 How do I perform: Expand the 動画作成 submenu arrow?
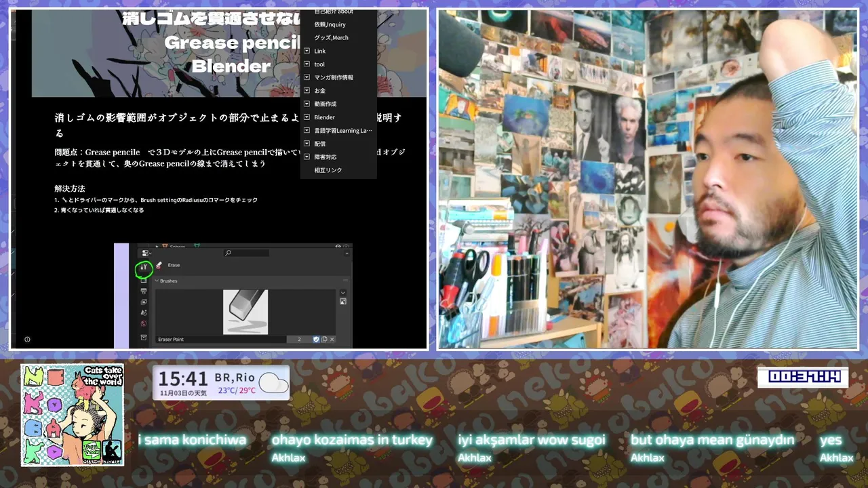click(x=307, y=104)
